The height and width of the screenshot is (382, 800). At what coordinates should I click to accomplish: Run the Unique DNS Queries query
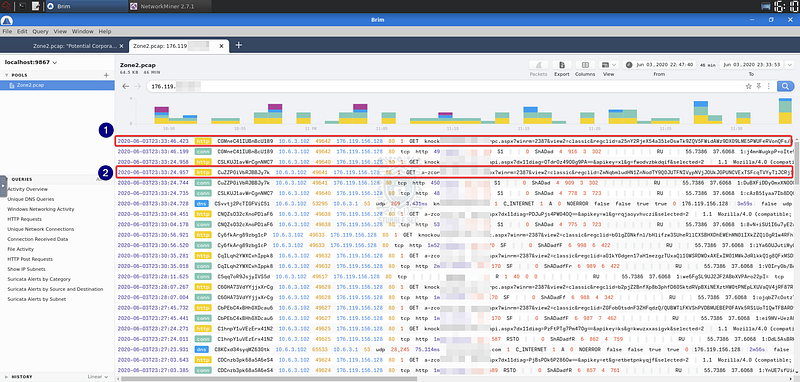tap(31, 199)
